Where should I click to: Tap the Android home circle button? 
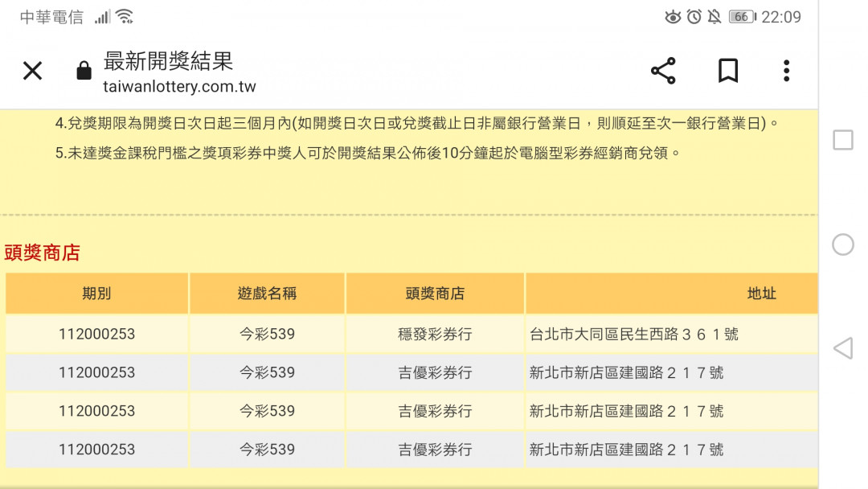843,244
